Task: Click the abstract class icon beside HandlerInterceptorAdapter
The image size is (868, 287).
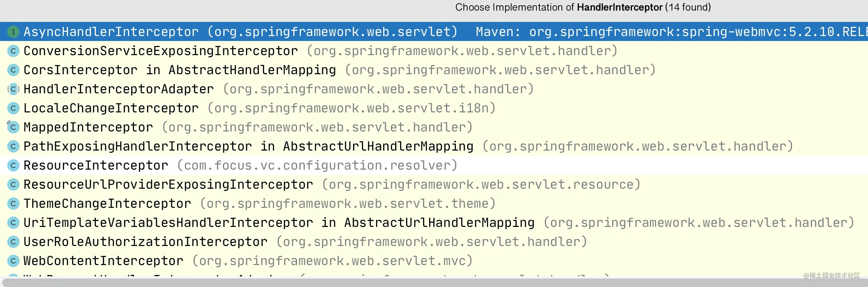Action: 13,89
